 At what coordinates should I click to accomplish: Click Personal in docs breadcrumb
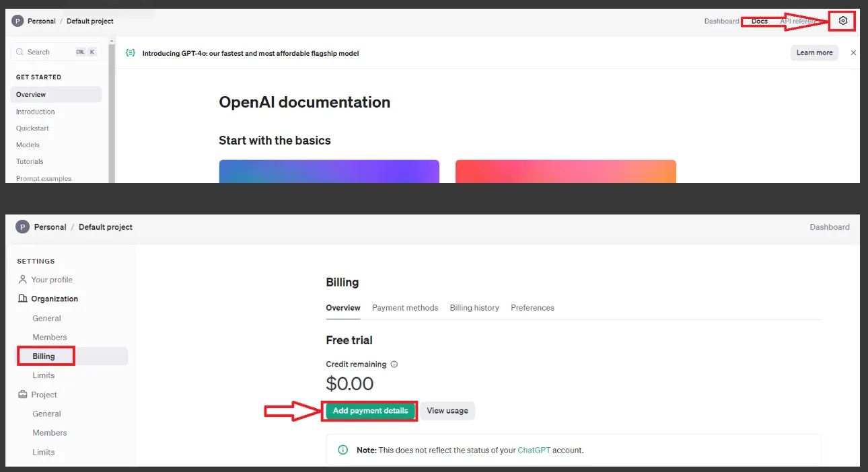[x=42, y=21]
